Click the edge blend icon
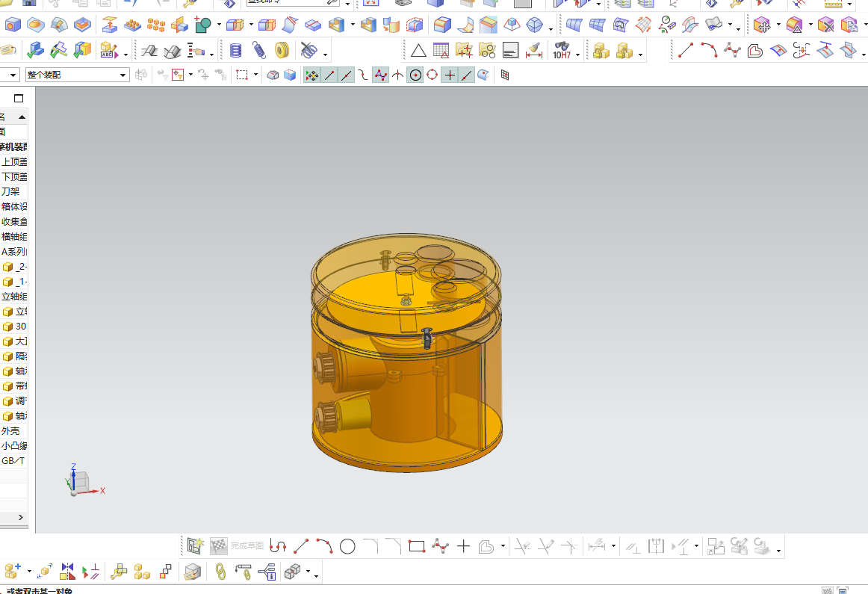 442,25
